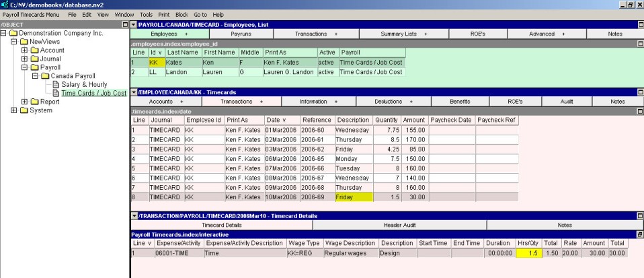The image size is (644, 278).
Task: Click the Hrs/Qty field showing 1.5
Action: 528,252
